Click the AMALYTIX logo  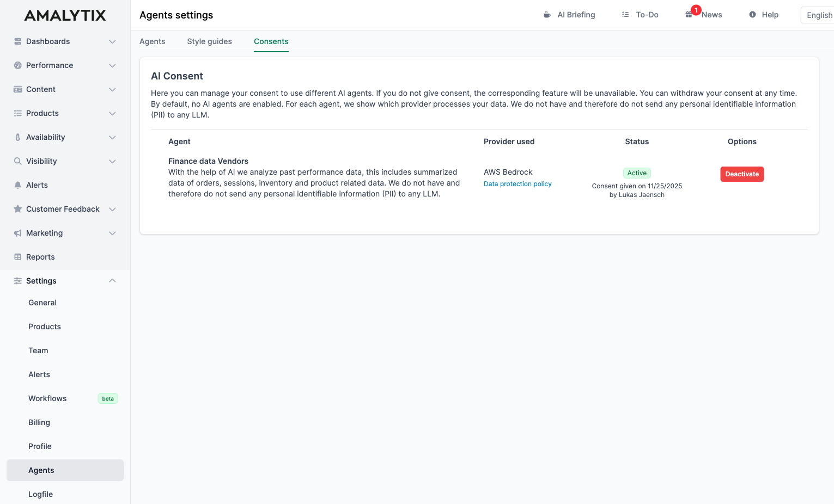coord(65,15)
